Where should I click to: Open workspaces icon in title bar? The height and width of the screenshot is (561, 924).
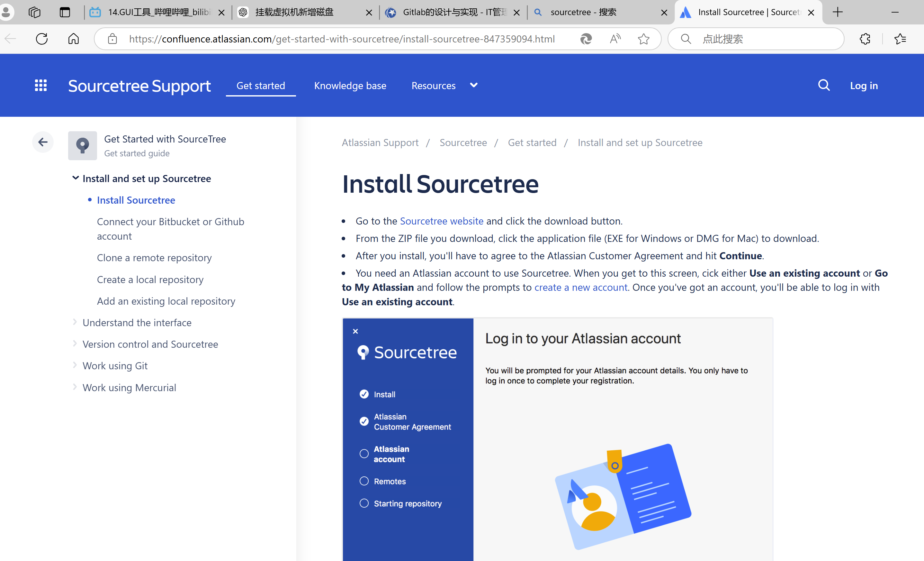pos(34,12)
